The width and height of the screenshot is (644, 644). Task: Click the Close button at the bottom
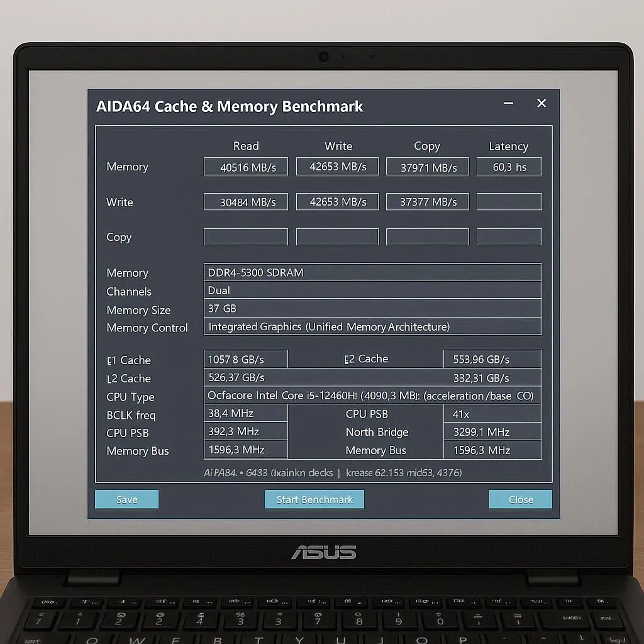click(x=520, y=499)
